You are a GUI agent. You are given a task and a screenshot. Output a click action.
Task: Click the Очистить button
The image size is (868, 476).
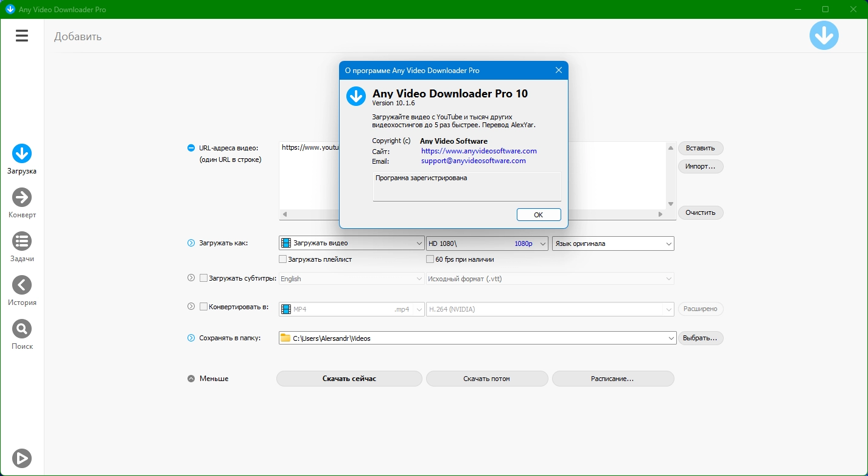pos(701,212)
